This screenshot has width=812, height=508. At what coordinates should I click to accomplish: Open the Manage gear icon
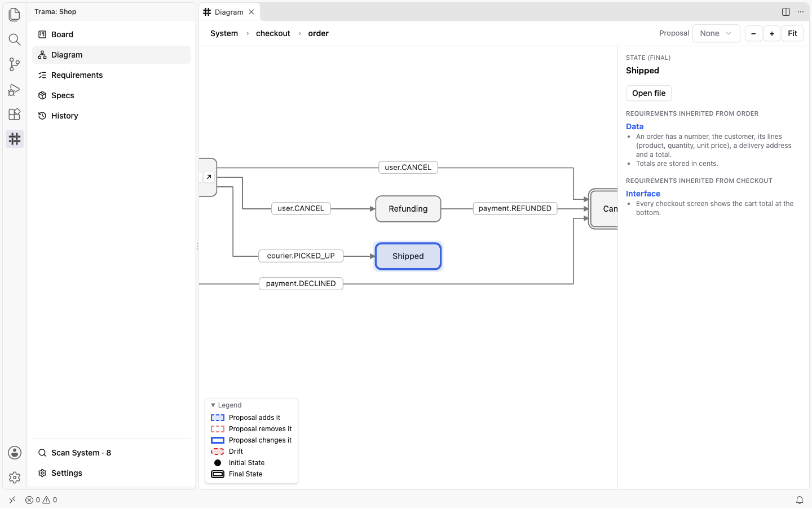[15, 478]
